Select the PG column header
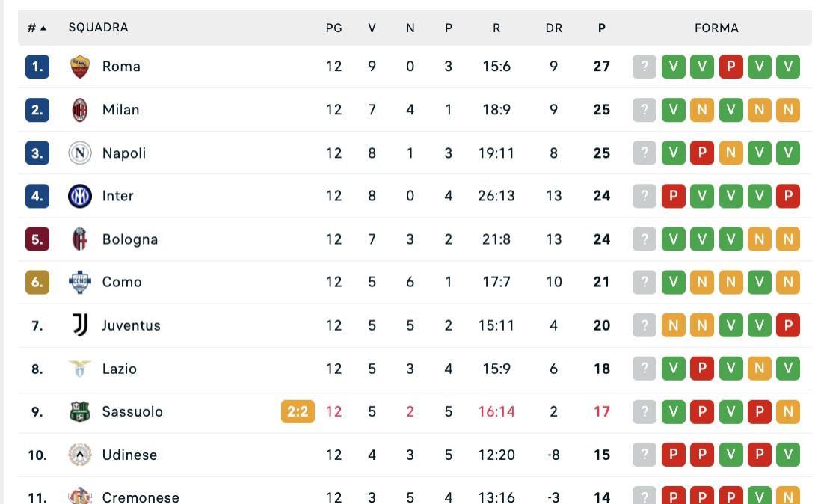This screenshot has width=815, height=504. point(334,27)
